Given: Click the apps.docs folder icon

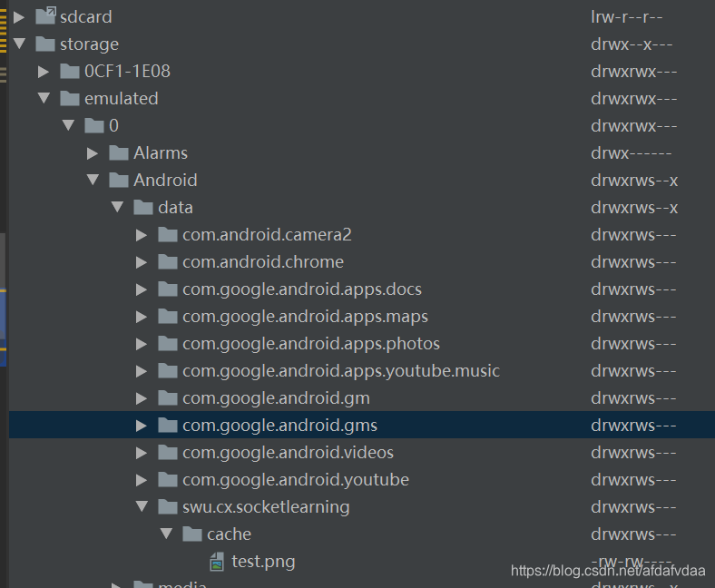Looking at the screenshot, I should 168,289.
